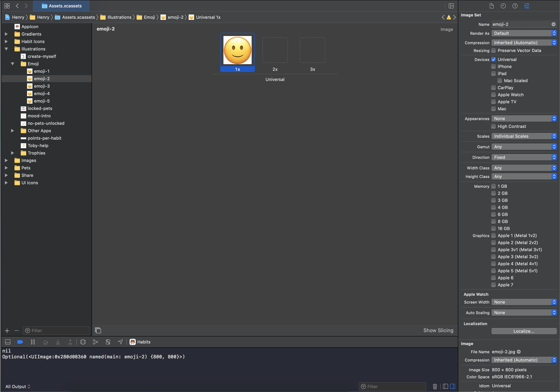This screenshot has width=560, height=392.
Task: Click the empty 2x image slot
Action: point(275,50)
